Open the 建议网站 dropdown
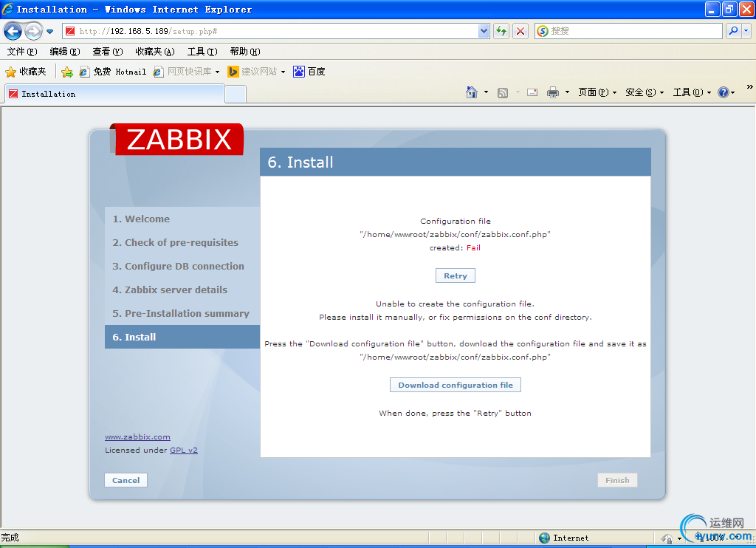 click(x=256, y=72)
